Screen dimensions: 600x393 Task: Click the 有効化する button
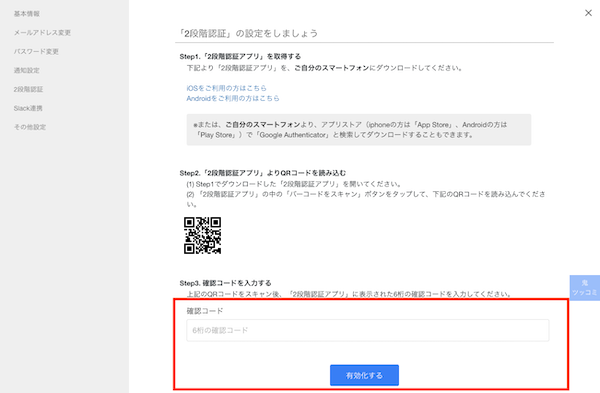(x=364, y=375)
